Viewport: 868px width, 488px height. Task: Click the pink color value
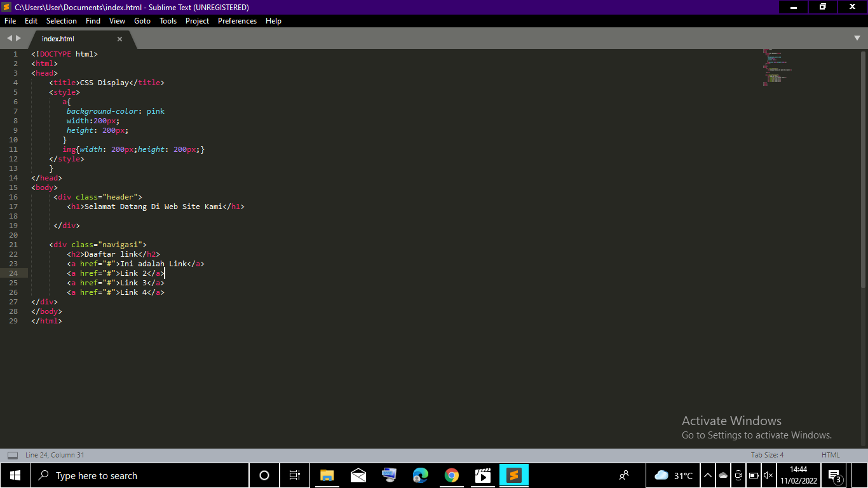[x=156, y=111]
